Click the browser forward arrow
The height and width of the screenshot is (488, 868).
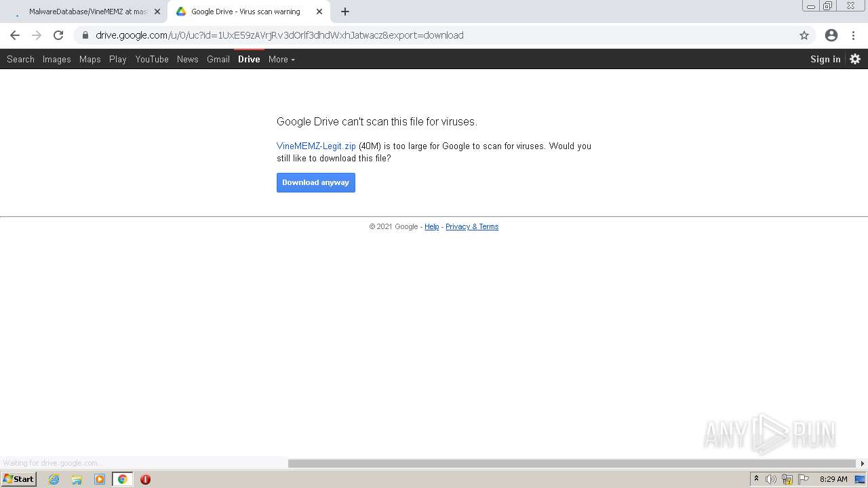point(37,35)
